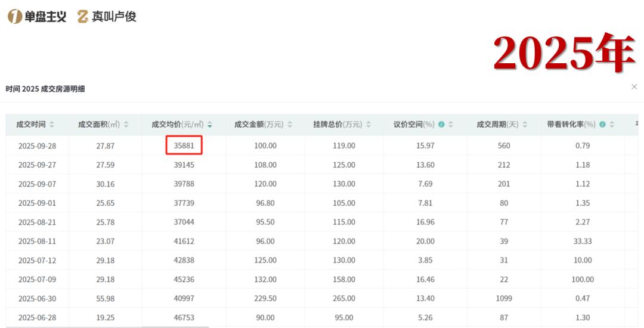Sort by 成交金额 column arrows
This screenshot has width=644, height=328.
[x=290, y=125]
